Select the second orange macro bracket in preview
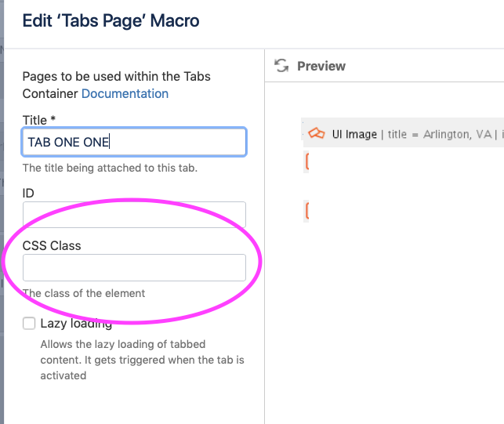504x424 pixels. [x=307, y=211]
